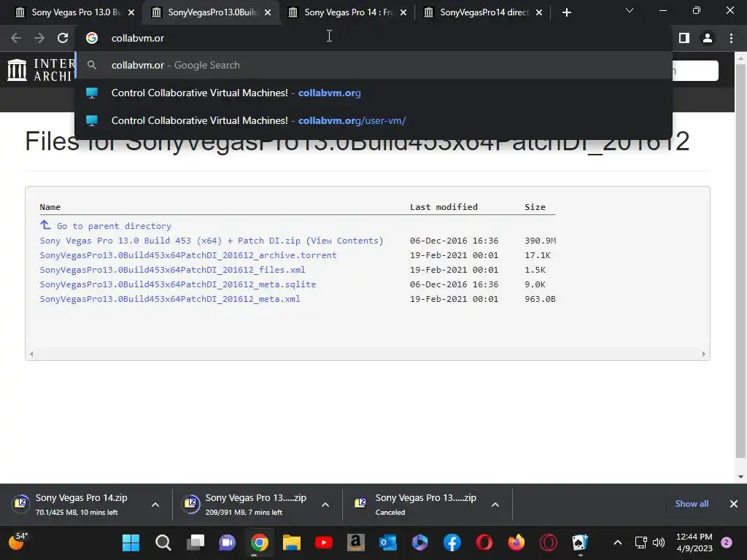Click the 390.9M size value
Image resolution: width=747 pixels, height=560 pixels.
pyautogui.click(x=541, y=241)
